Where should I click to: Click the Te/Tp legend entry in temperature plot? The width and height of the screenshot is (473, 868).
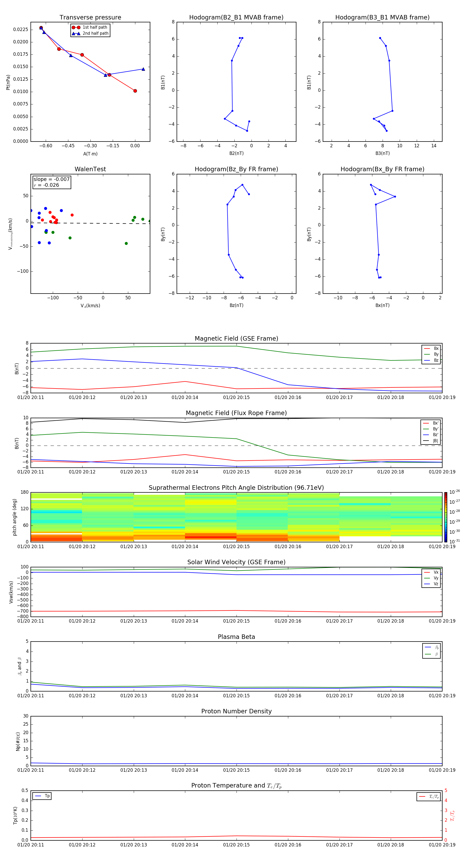click(429, 796)
